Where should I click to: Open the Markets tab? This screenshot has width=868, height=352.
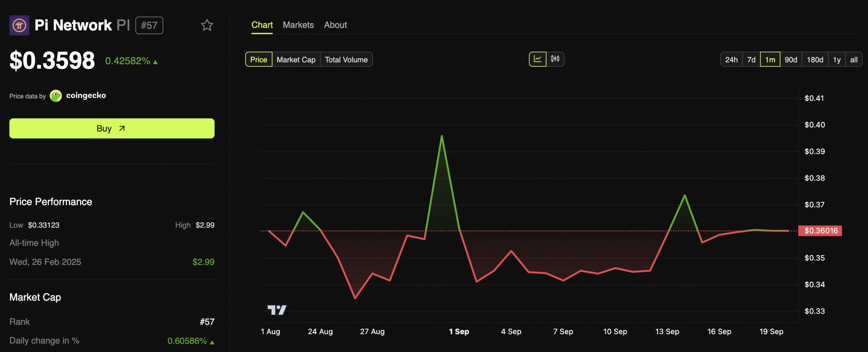298,25
